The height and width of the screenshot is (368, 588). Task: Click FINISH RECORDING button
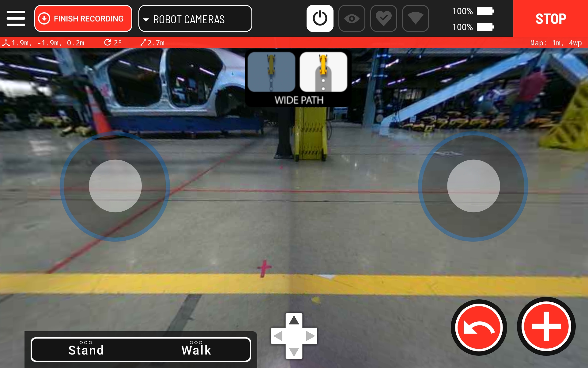83,18
